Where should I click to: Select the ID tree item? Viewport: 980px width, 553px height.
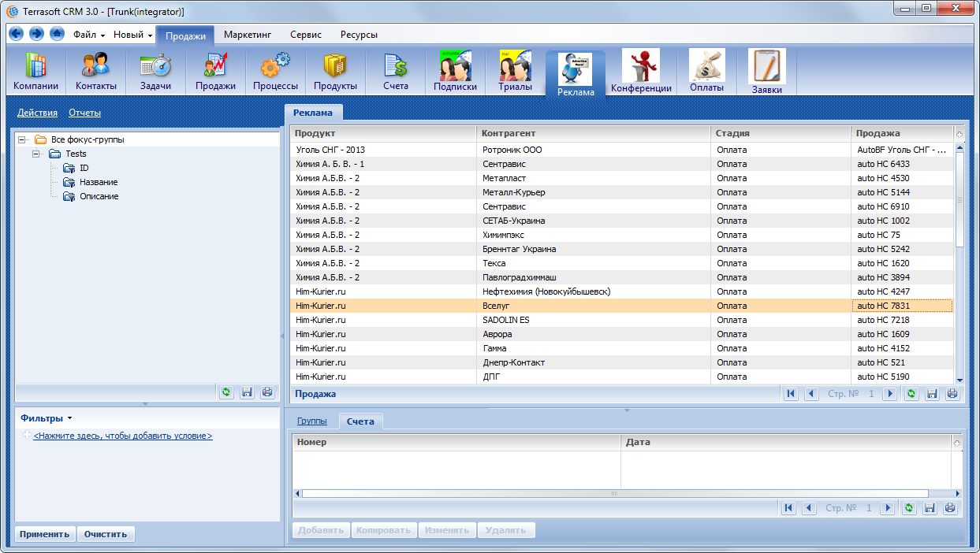84,168
